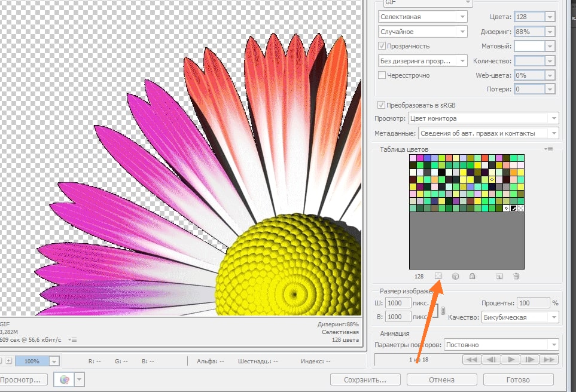576x392 pixels.
Task: Click the Сохранить button
Action: point(365,379)
